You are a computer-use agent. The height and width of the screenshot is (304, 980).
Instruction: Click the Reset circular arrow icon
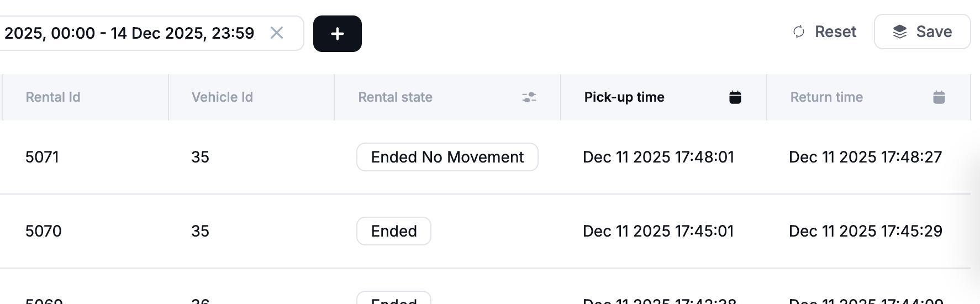click(799, 32)
